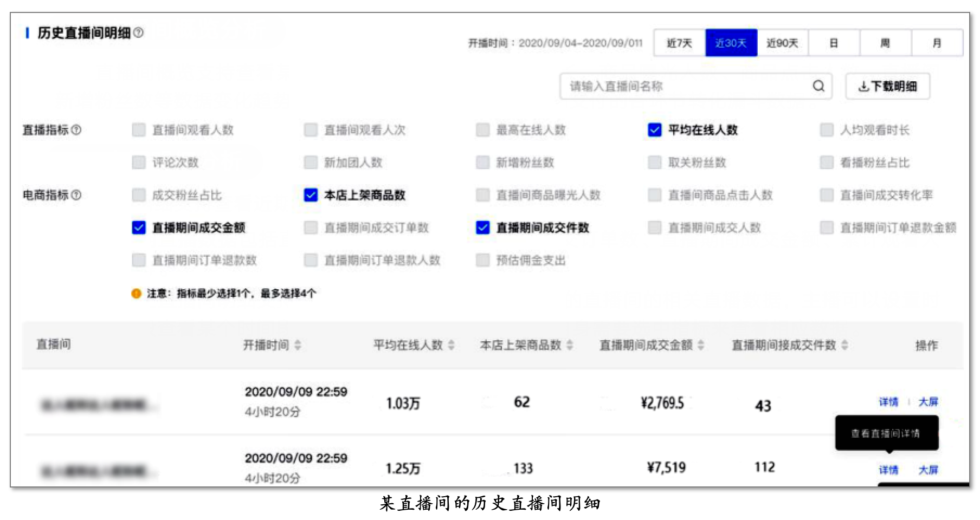Disable the 直播期间成交金额 checkbox

point(139,227)
